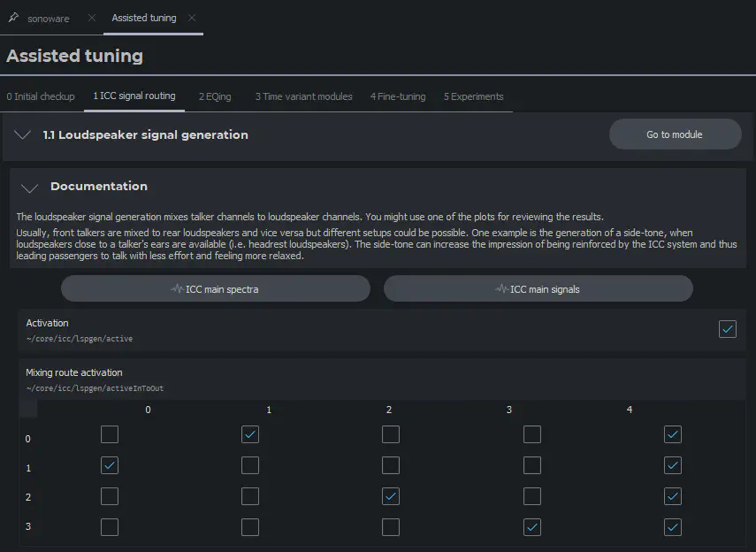Image resolution: width=756 pixels, height=552 pixels.
Task: Disable mixing route row 0 column 1
Action: 249,434
